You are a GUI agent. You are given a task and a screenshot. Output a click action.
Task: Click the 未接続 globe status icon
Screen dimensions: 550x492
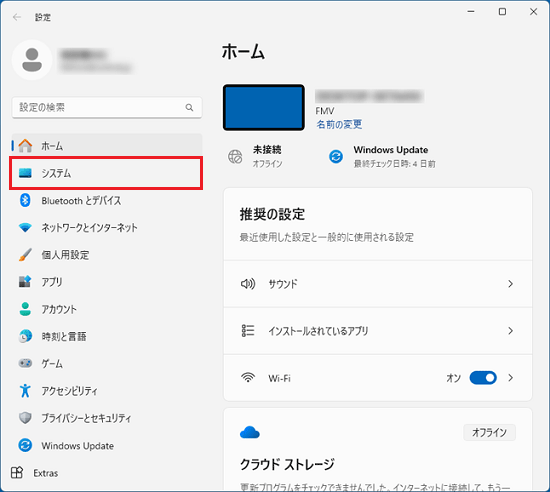tap(235, 157)
